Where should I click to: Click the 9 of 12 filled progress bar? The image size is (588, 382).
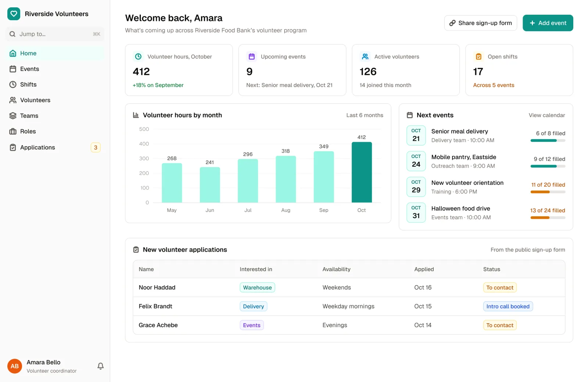[548, 166]
